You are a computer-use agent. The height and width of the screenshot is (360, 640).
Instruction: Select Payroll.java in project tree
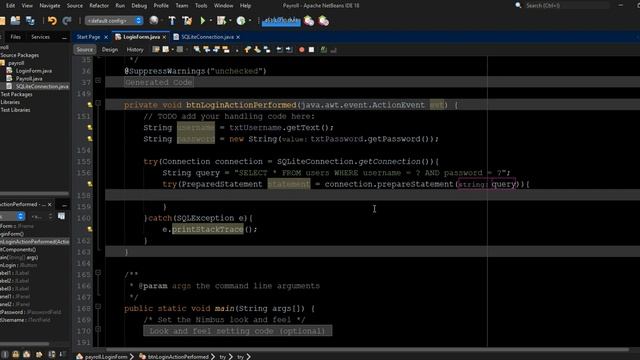tap(29, 78)
